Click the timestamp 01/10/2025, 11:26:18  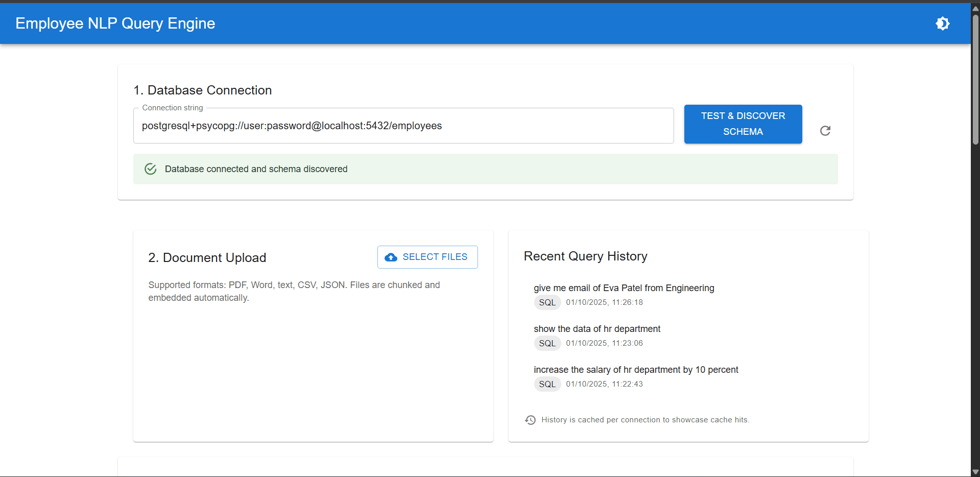[604, 302]
